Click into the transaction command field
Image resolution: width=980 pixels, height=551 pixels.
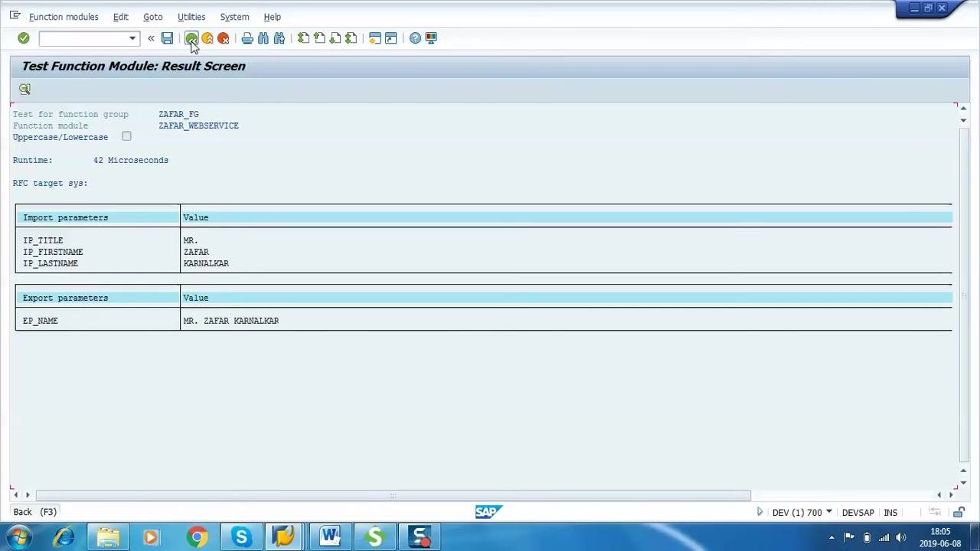pos(83,38)
